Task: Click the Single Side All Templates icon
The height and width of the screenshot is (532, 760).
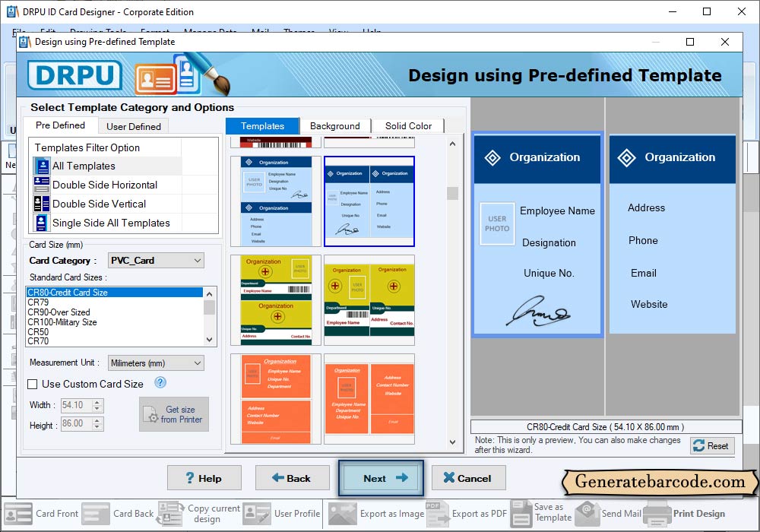Action: pos(42,223)
